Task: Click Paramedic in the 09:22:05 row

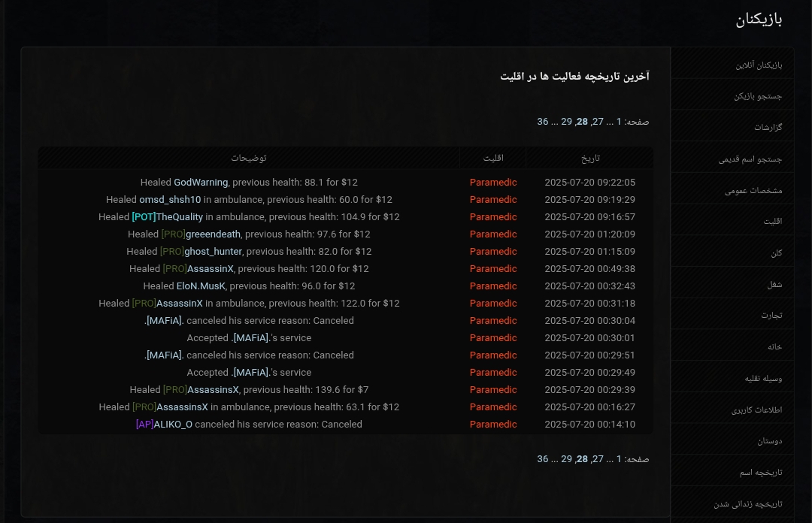Action: (x=493, y=183)
